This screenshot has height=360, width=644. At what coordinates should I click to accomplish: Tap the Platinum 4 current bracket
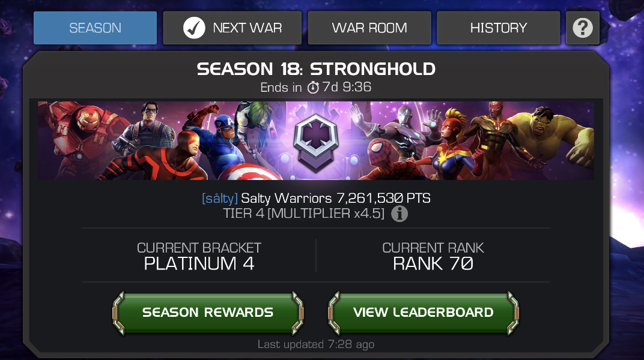point(199,263)
